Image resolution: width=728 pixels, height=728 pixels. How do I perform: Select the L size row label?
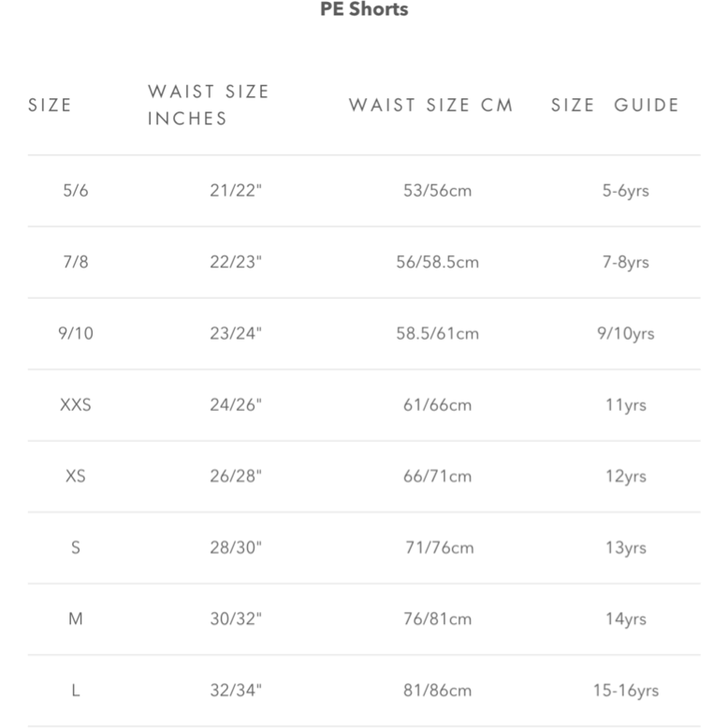(76, 691)
